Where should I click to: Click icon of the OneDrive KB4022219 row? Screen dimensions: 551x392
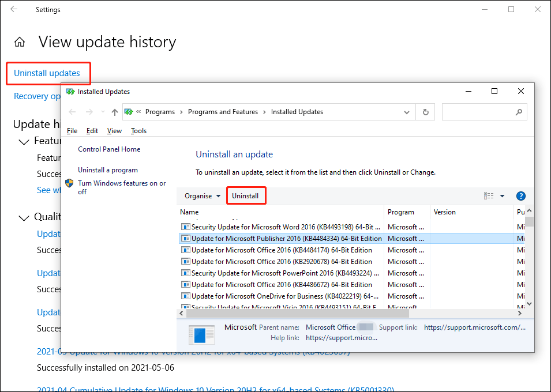[186, 296]
